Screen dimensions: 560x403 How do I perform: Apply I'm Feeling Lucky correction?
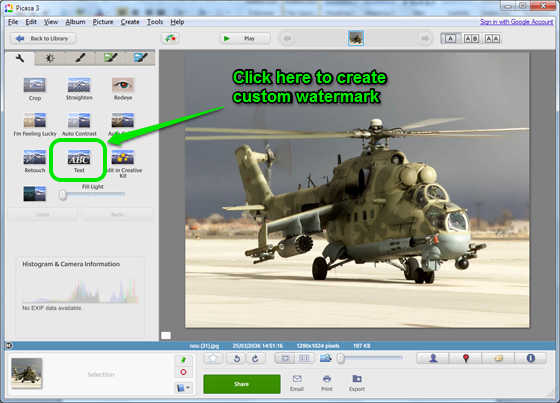35,120
